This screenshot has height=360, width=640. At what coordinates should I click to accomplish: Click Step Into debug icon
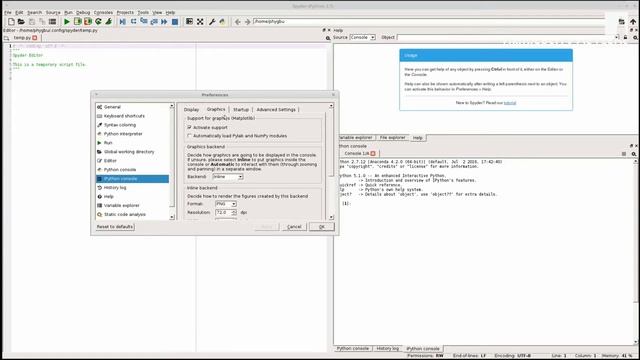pos(144,22)
